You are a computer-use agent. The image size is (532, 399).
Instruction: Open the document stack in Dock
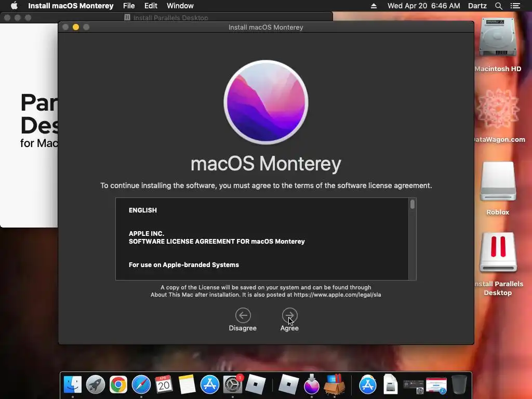click(x=391, y=385)
